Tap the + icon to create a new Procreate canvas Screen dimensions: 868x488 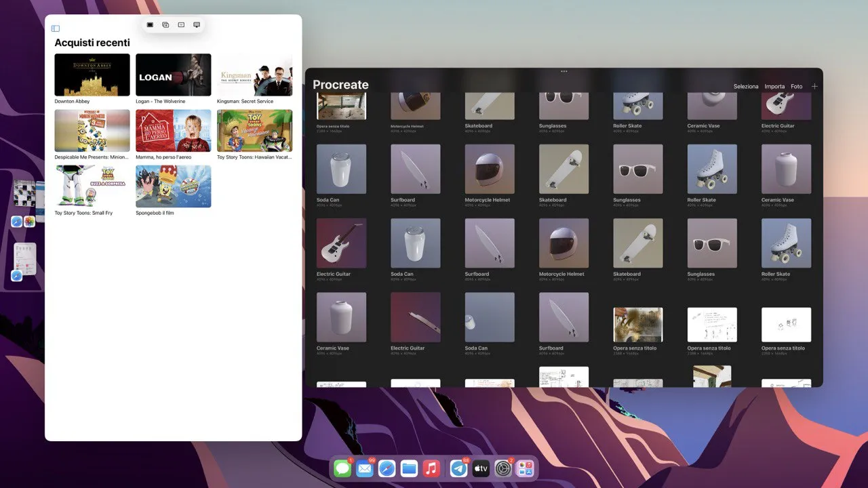[x=814, y=86]
